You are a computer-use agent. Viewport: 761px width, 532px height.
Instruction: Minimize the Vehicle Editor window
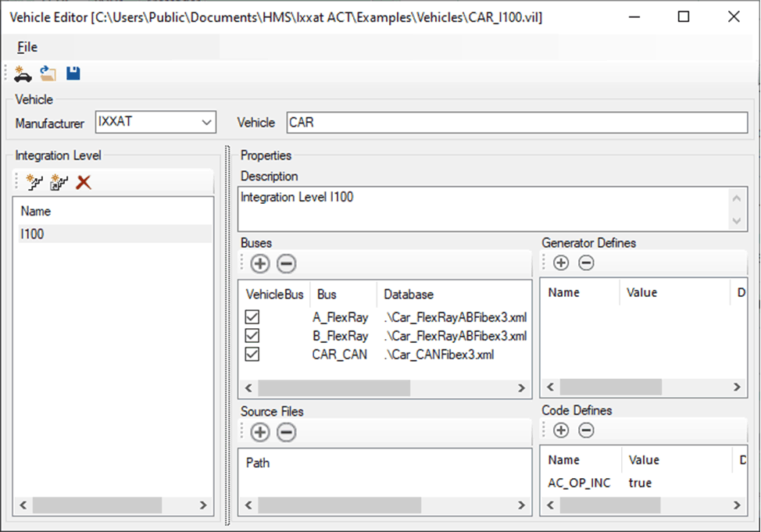634,17
